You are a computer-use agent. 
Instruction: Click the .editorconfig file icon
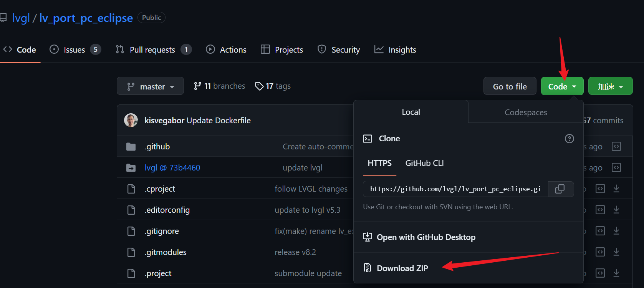coord(131,210)
